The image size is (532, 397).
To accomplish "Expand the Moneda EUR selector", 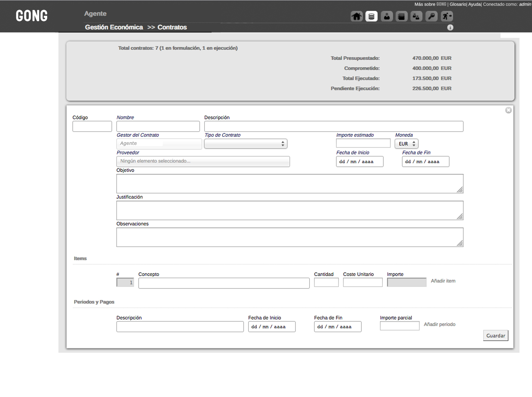I will tap(406, 144).
